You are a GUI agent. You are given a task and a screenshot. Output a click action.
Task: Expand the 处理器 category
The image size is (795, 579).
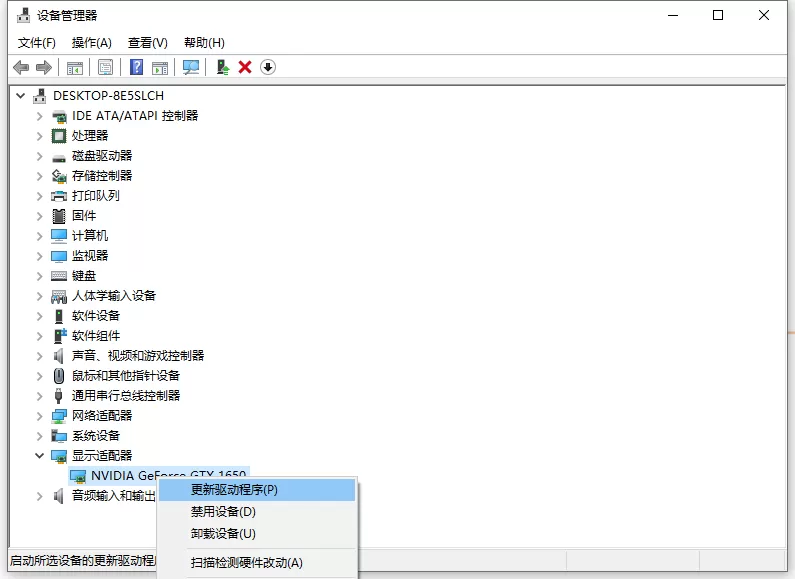click(39, 135)
